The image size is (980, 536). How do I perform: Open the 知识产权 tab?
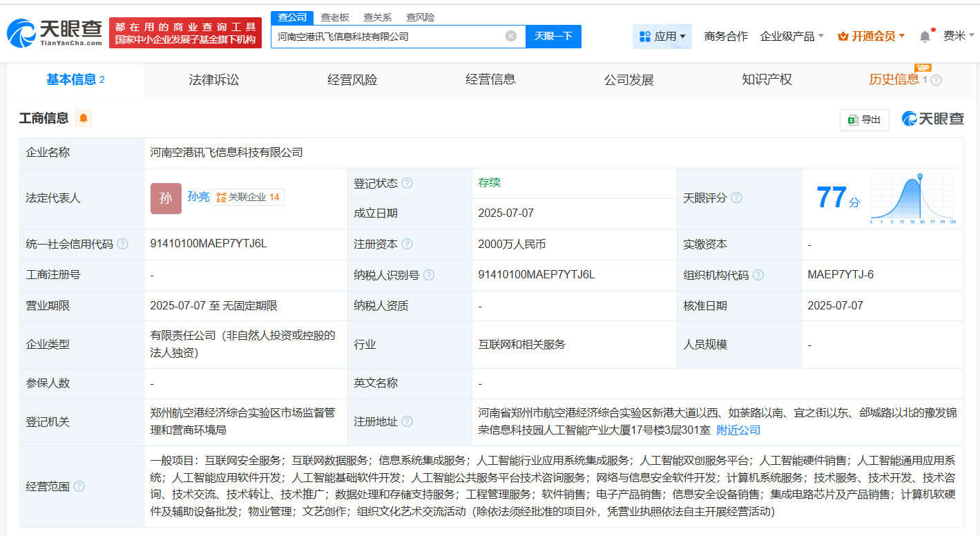767,79
